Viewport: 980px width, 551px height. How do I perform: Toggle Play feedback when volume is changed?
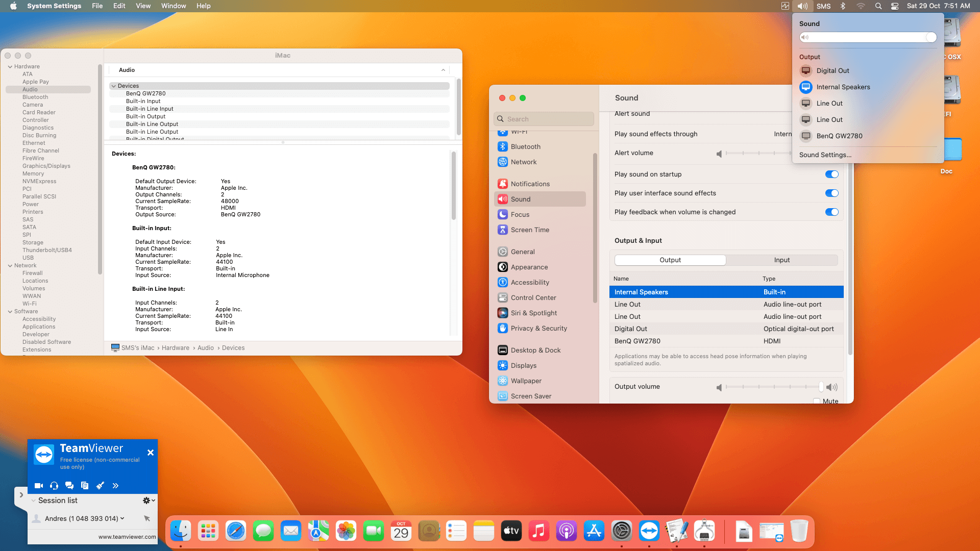click(831, 212)
